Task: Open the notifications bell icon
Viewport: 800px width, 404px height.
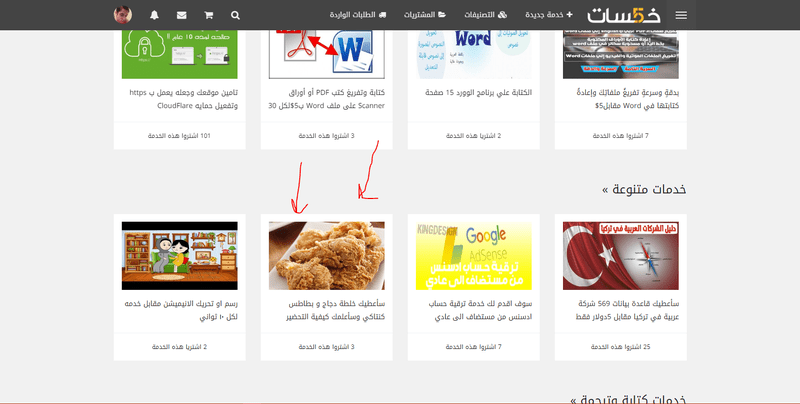Action: pos(155,15)
